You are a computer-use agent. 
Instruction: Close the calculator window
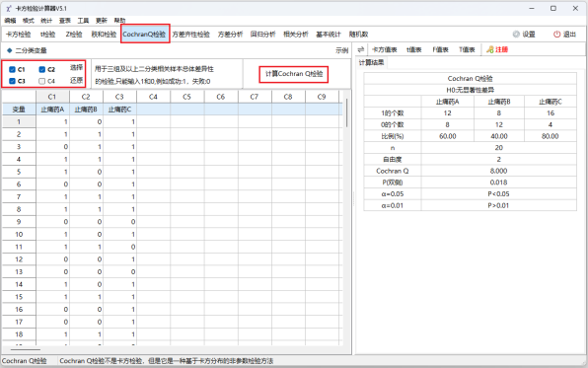575,8
